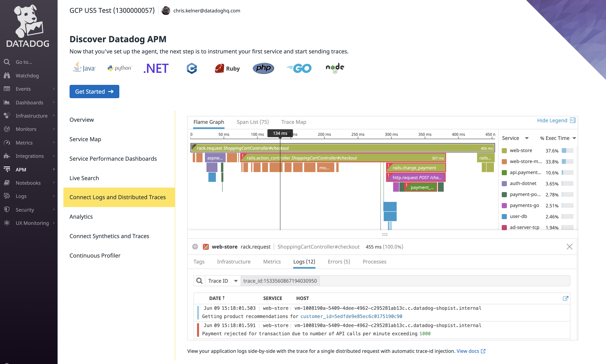The width and height of the screenshot is (606, 364).
Task: Expand the Events submenu arrow
Action: 54,89
